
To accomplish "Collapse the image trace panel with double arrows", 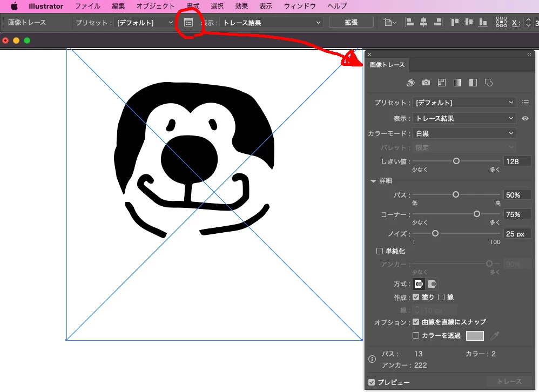I will [x=529, y=55].
